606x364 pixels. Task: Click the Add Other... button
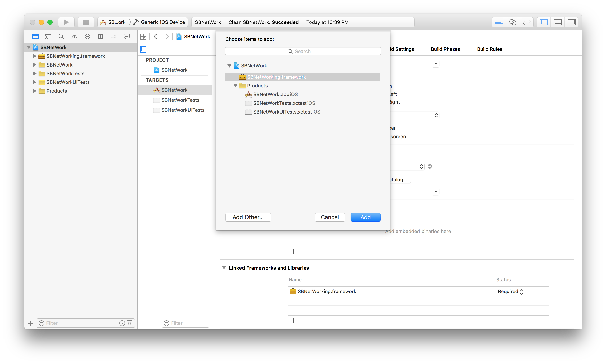click(248, 217)
